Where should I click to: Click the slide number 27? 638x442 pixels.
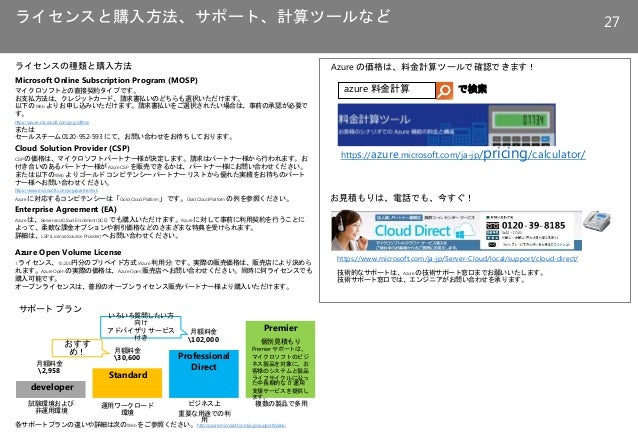[x=611, y=22]
